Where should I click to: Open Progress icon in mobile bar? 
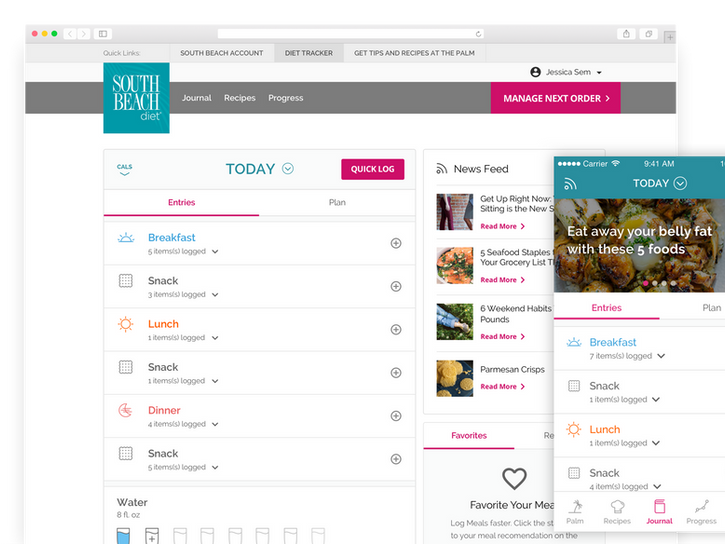[701, 512]
